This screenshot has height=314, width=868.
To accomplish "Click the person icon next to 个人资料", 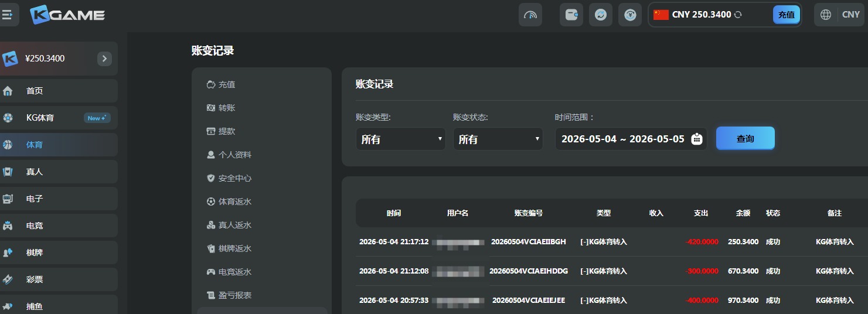I will click(x=211, y=155).
